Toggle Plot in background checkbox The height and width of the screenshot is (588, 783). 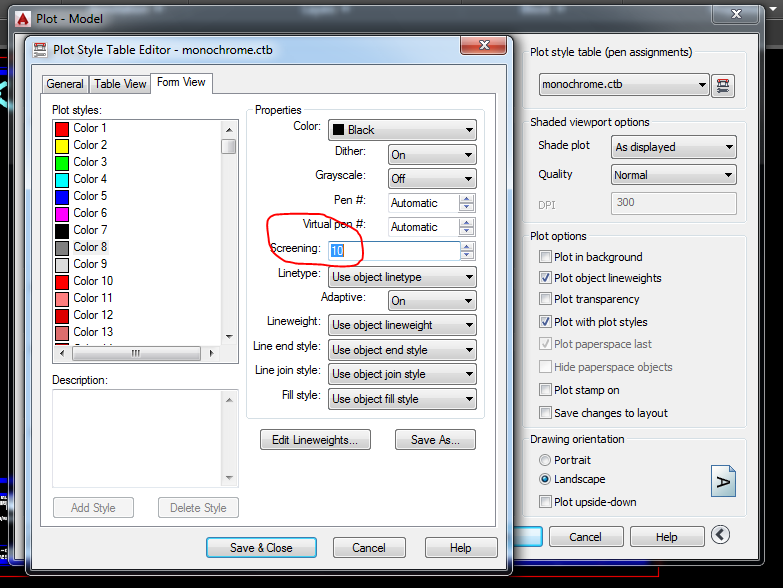coord(545,257)
